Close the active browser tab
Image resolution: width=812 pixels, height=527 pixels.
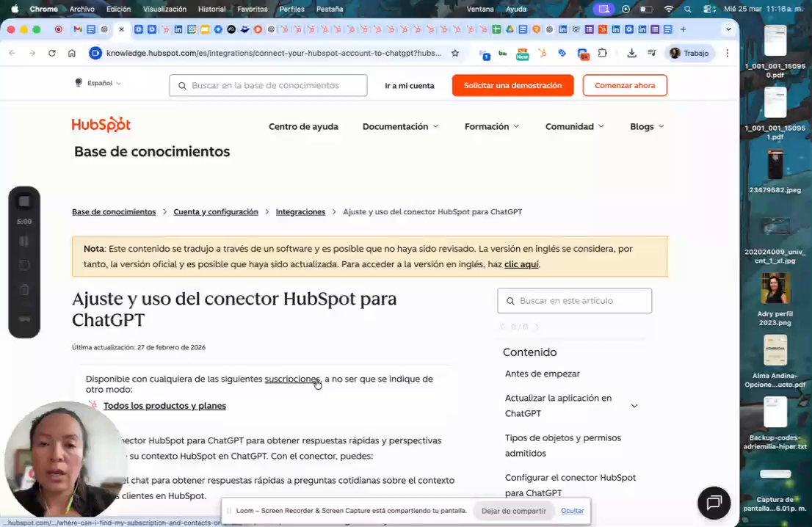(121, 29)
